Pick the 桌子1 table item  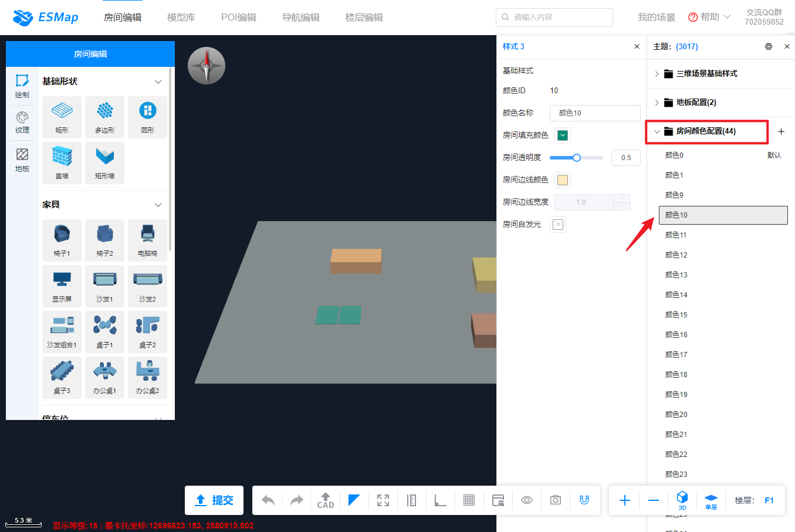104,332
